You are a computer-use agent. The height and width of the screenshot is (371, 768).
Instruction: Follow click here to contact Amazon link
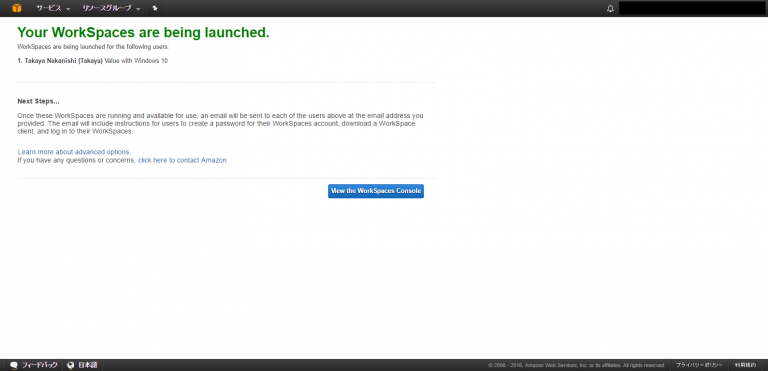tap(183, 160)
